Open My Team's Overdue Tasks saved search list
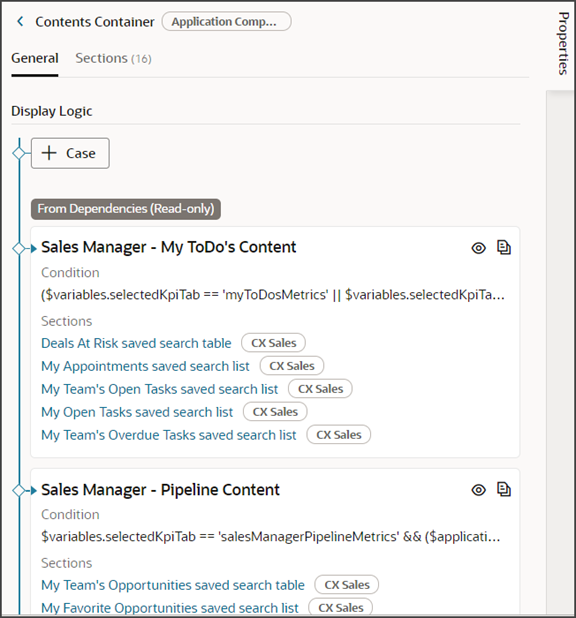This screenshot has height=618, width=576. pyautogui.click(x=168, y=435)
